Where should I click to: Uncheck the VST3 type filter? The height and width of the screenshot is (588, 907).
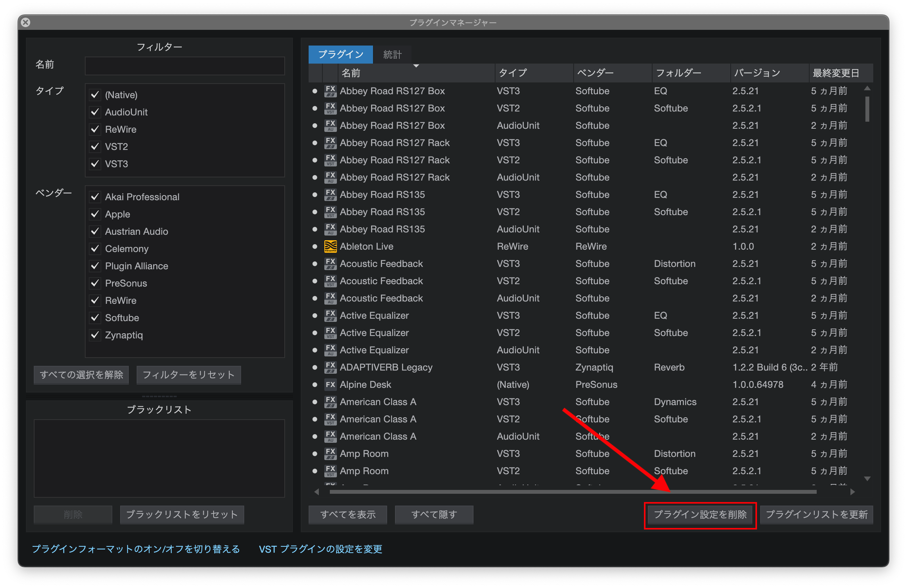[95, 164]
